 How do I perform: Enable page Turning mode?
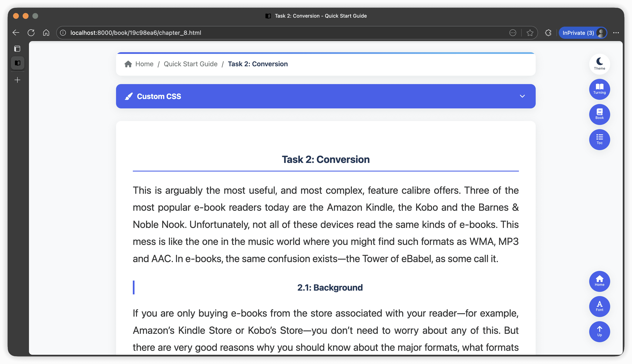pos(599,89)
